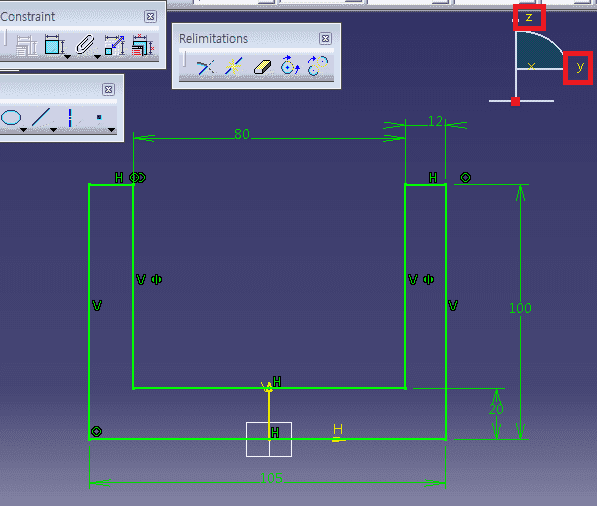
Task: Select the Axis dashed-line tool
Action: pyautogui.click(x=70, y=118)
